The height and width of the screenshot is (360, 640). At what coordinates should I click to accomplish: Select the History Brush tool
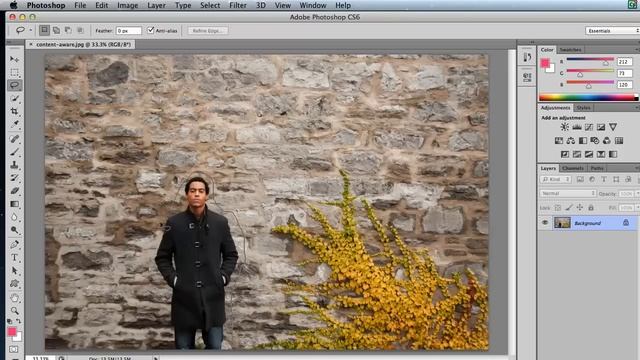[14, 178]
